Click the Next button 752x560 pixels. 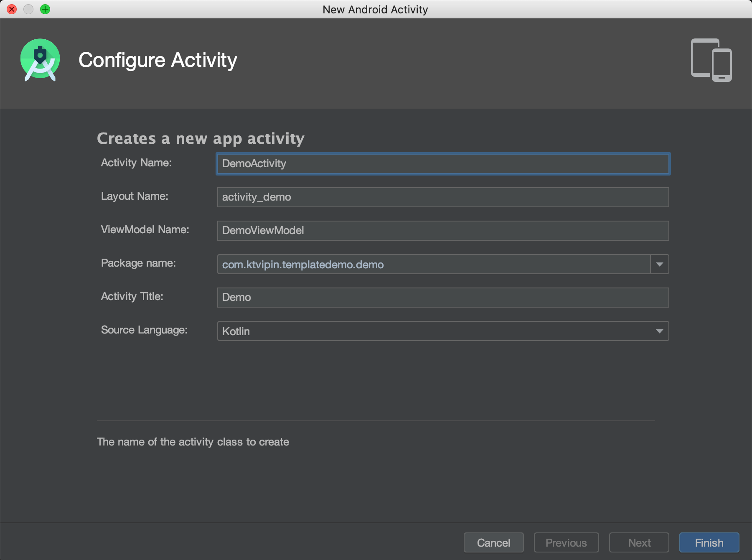coord(639,542)
